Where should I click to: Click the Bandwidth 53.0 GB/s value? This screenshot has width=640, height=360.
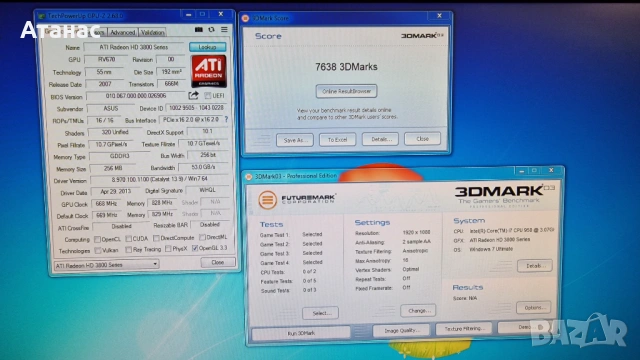(203, 167)
